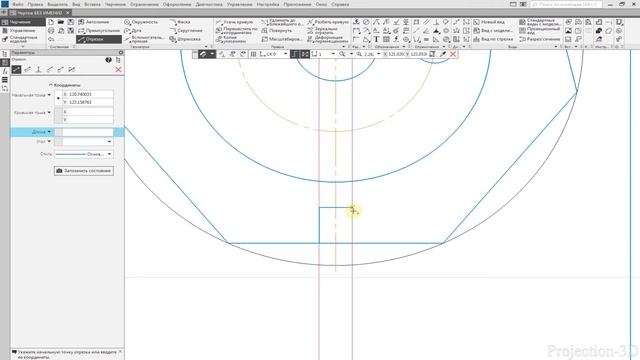Click the Вид с модели button
The image size is (640, 360).
[x=493, y=31]
